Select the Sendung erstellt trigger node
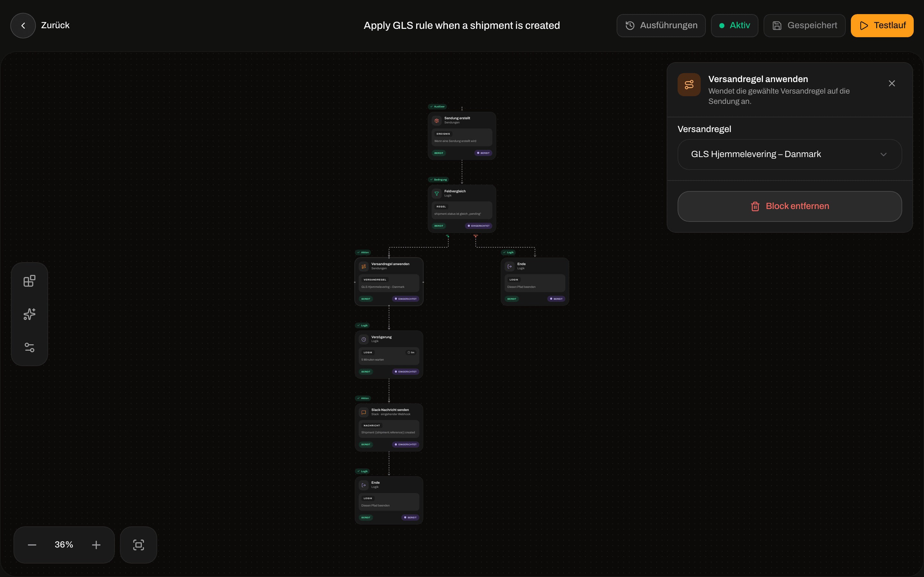Viewport: 924px width, 577px height. coord(462,136)
